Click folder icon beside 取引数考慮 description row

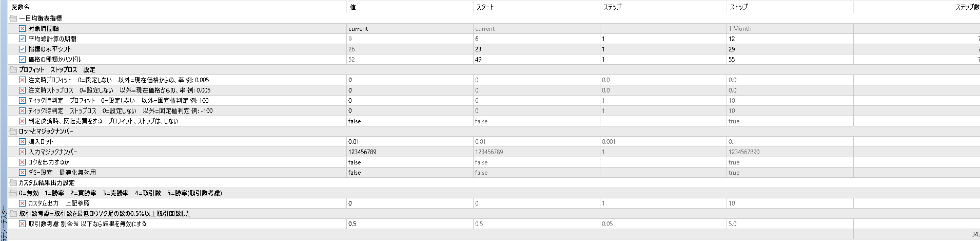click(13, 214)
